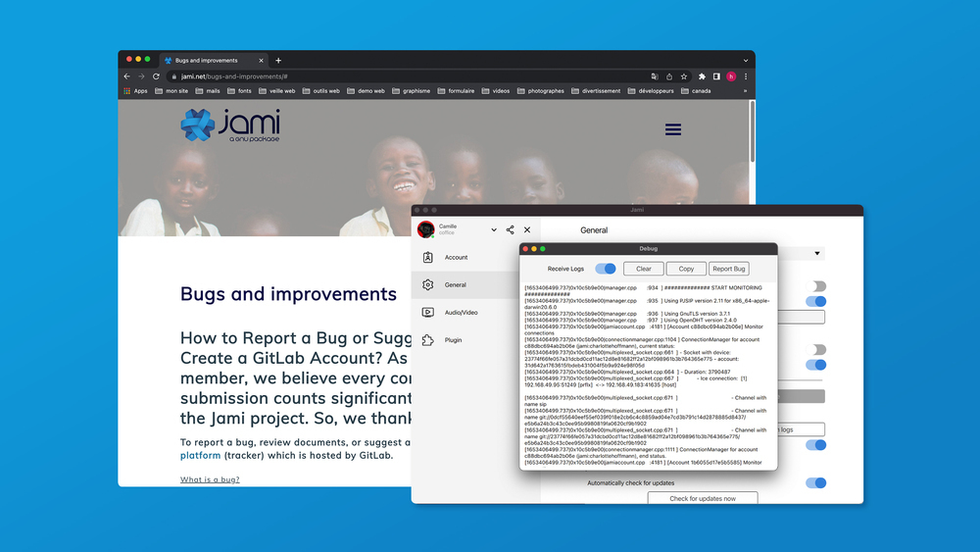The image size is (980, 552).
Task: Open the divertissement bookmark folder
Action: tap(596, 90)
